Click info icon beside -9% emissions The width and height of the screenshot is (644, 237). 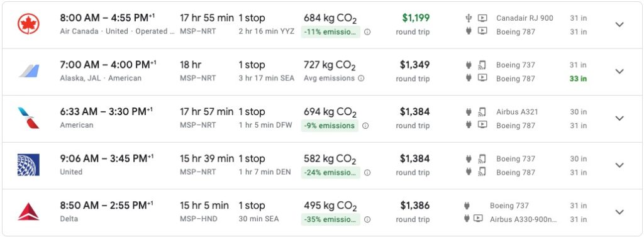coord(365,126)
